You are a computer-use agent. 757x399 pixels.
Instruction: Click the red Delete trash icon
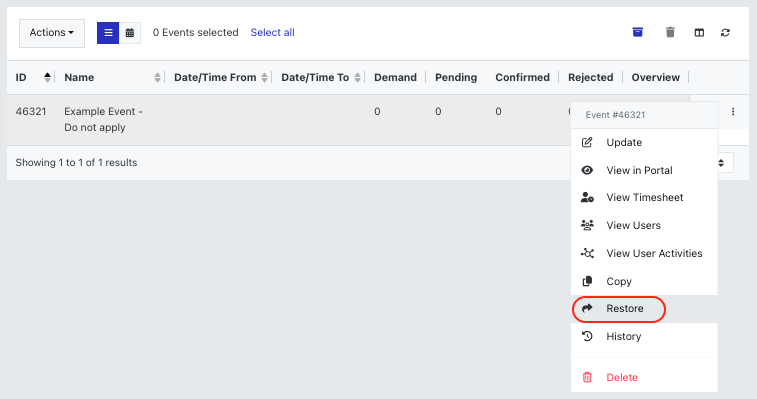[x=587, y=377]
